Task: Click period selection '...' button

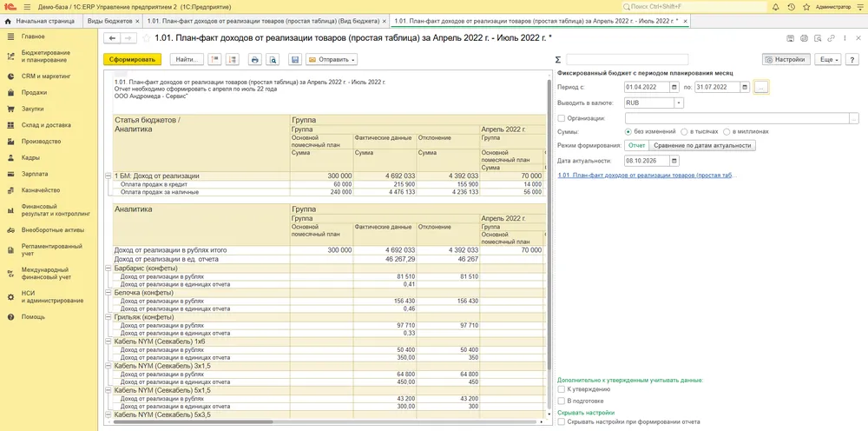Action: coord(761,88)
